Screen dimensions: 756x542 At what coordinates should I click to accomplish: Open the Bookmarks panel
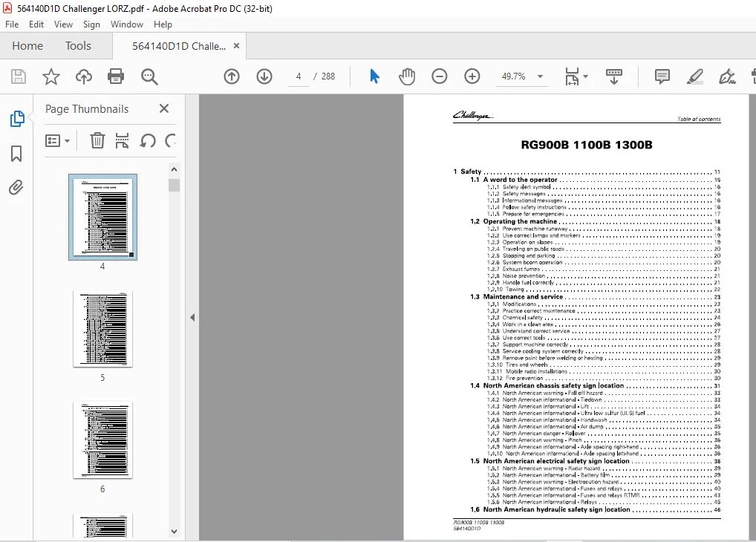pos(16,154)
